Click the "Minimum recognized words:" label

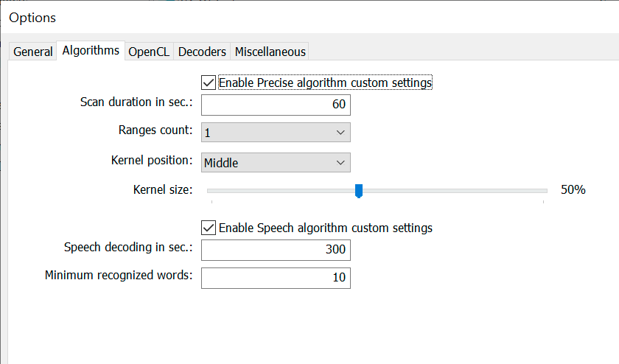click(x=118, y=276)
